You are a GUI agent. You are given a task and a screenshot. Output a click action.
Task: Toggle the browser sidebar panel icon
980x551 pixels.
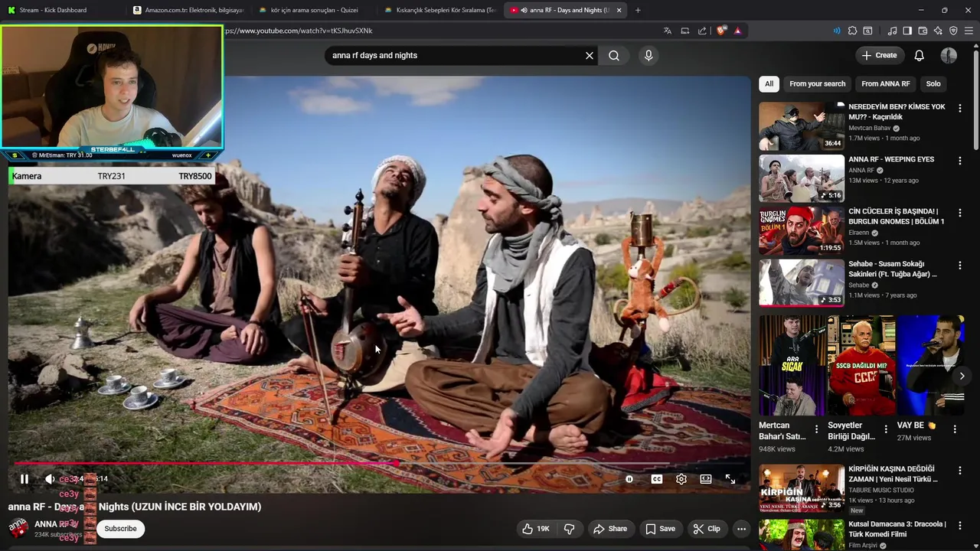tap(907, 31)
